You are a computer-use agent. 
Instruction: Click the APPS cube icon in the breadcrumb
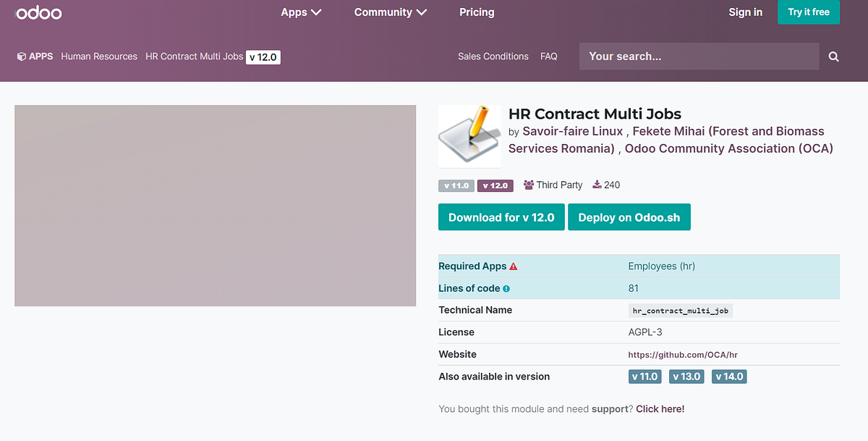click(20, 56)
